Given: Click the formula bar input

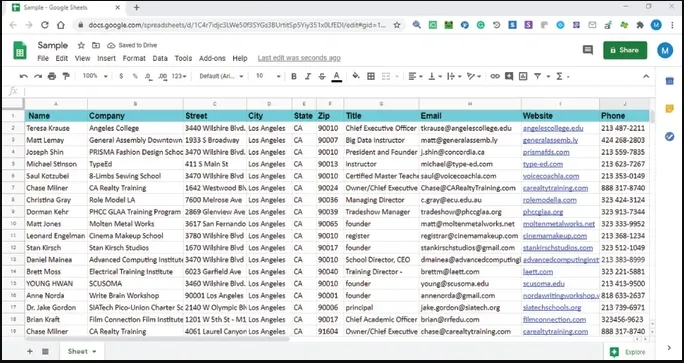Looking at the screenshot, I should (x=339, y=91).
